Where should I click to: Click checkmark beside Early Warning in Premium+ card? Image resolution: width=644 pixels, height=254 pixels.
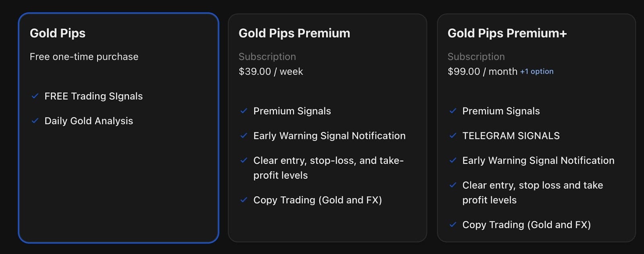[453, 160]
